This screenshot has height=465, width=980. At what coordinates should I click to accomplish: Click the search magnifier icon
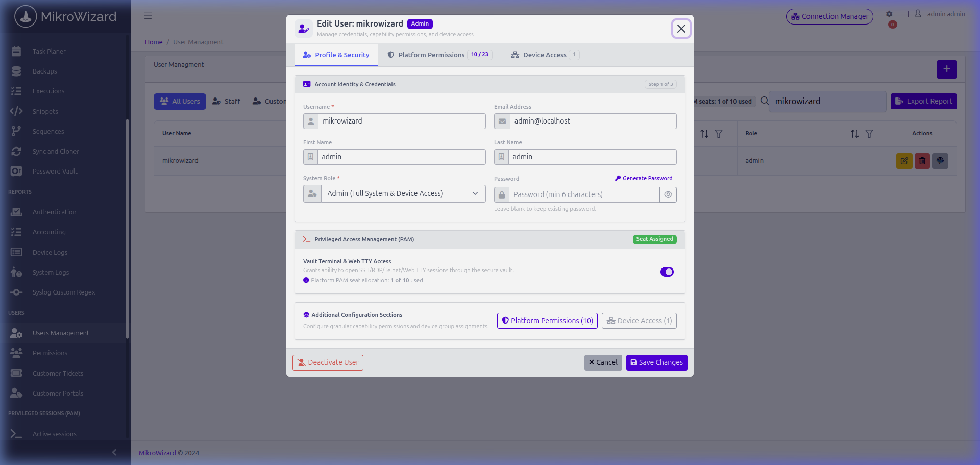tap(765, 101)
